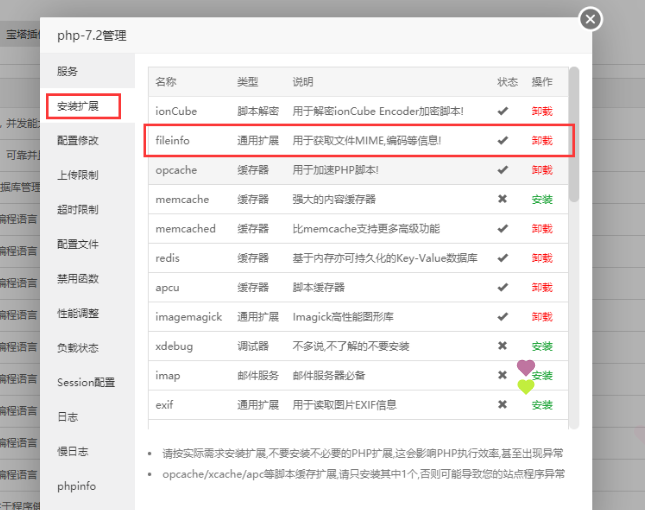
Task: Uninstall the opcache extension
Action: tap(542, 170)
